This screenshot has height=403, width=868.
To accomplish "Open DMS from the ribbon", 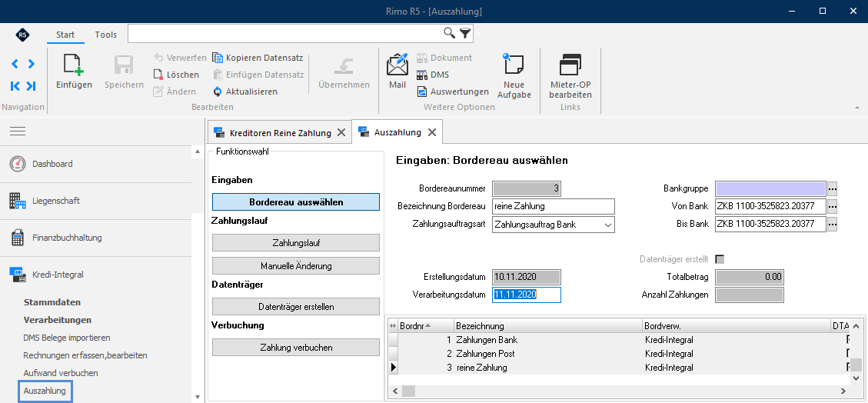I will point(433,75).
